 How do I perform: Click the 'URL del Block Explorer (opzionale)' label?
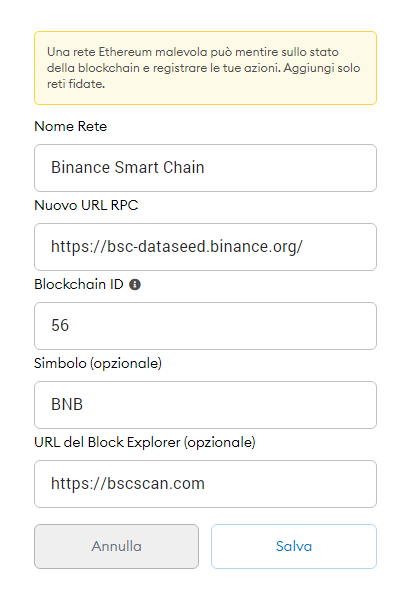coord(145,442)
